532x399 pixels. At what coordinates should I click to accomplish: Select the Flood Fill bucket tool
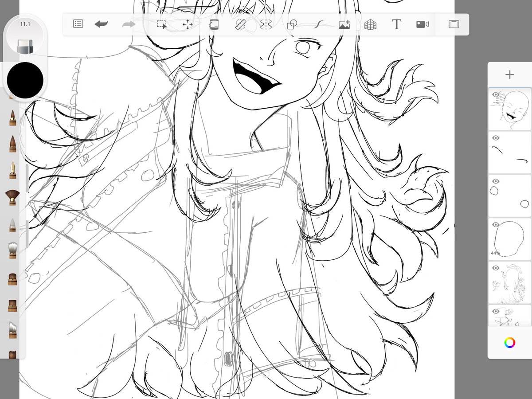tap(214, 24)
